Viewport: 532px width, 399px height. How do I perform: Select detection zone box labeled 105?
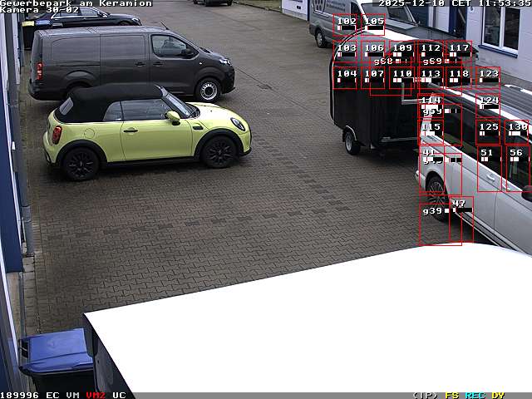[374, 25]
